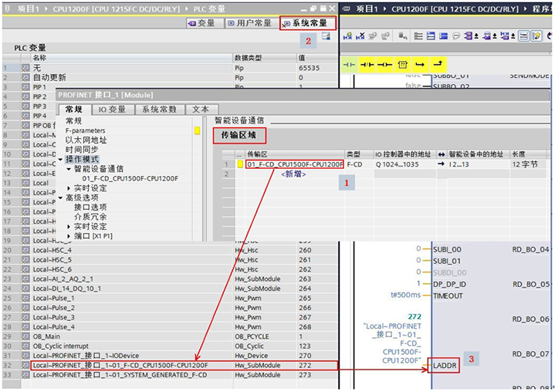Insert open branch arrow
The image size is (555, 392).
[x=420, y=64]
